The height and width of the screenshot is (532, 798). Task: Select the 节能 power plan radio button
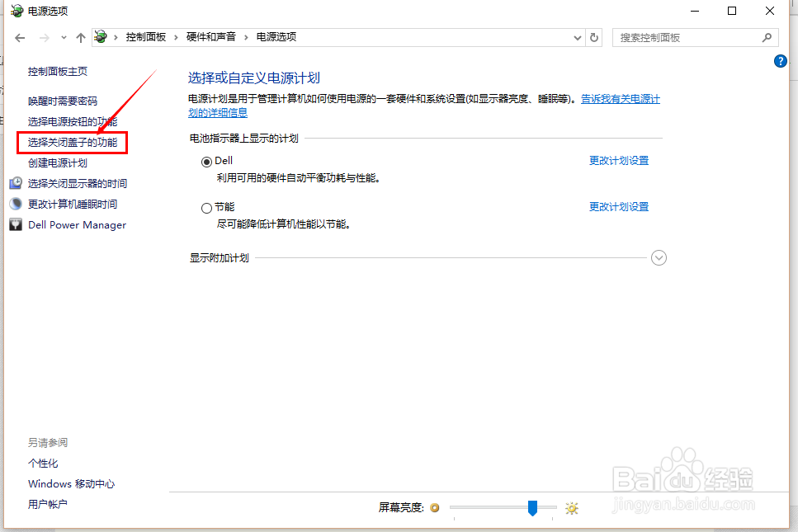(x=206, y=206)
